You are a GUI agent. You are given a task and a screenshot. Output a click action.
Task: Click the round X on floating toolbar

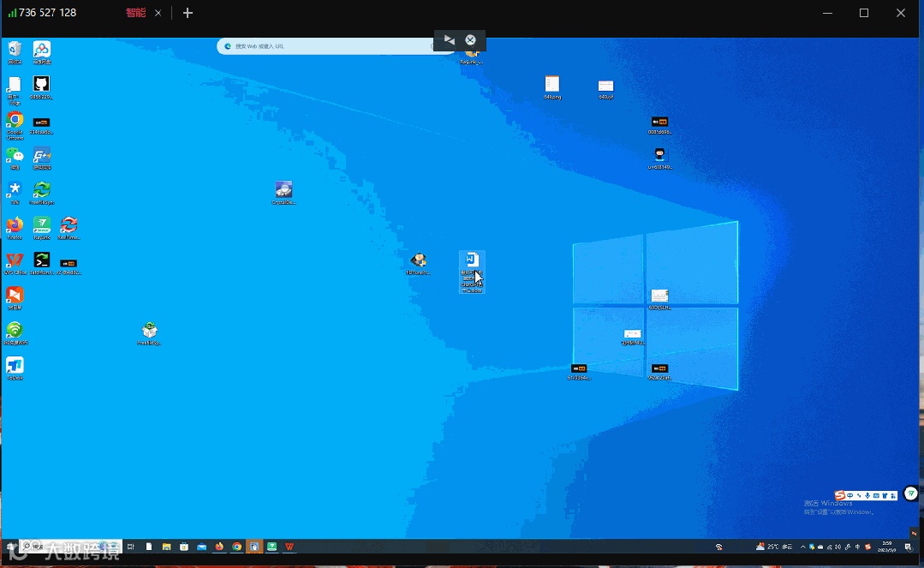click(470, 39)
